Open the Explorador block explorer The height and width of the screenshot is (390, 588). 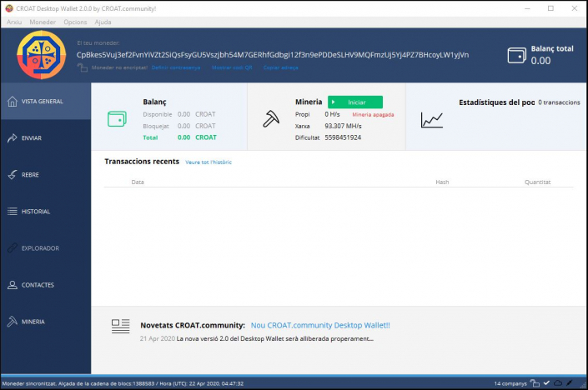click(45, 248)
